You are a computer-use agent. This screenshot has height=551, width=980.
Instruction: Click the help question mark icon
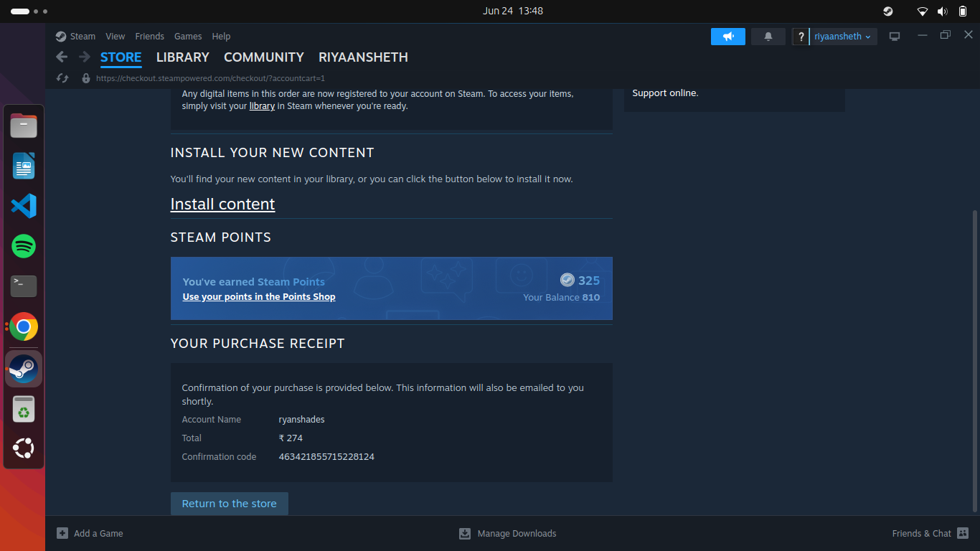point(800,36)
